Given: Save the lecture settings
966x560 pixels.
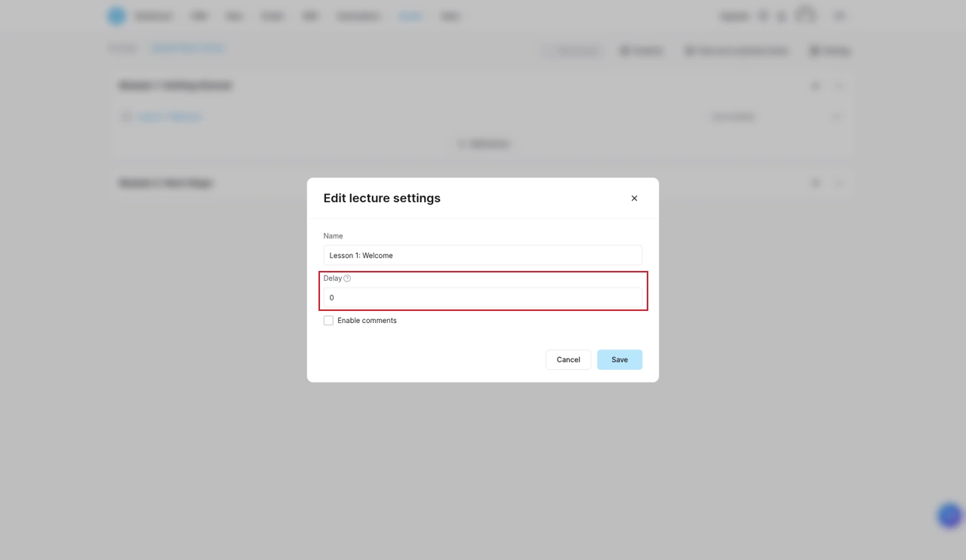Looking at the screenshot, I should 620,360.
